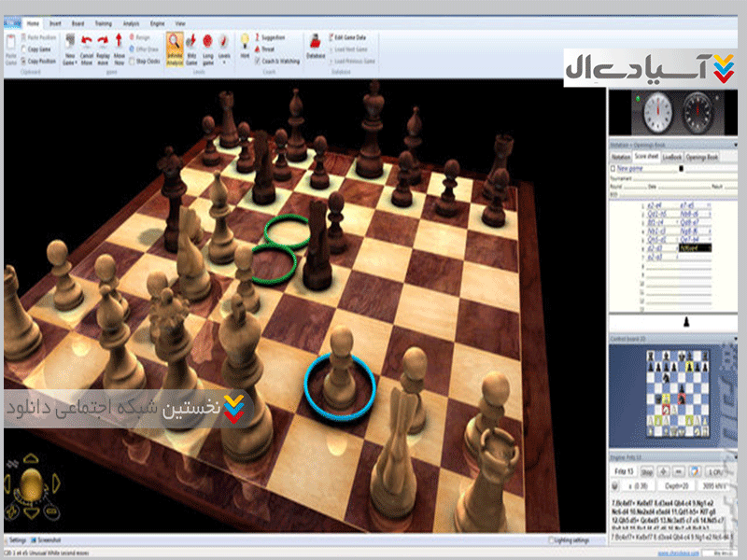Enable the Stop Clocks checkbox
Screen dimensions: 747x560
[x=131, y=61]
